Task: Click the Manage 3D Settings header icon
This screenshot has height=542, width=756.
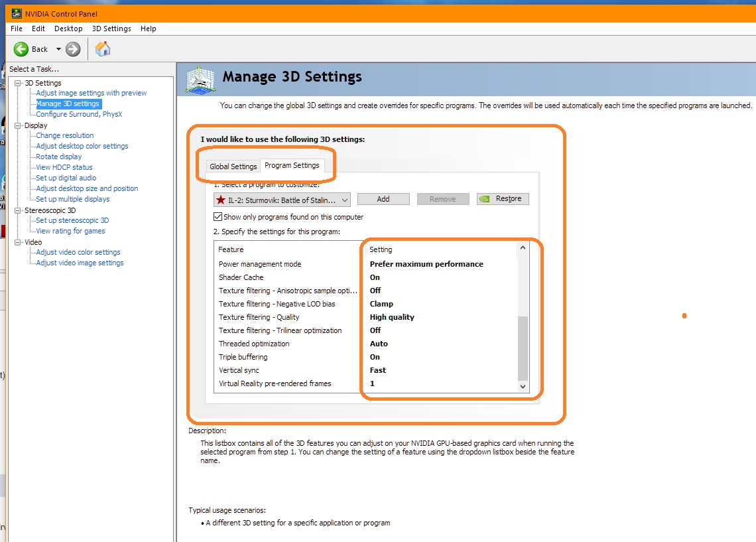Action: (x=200, y=80)
